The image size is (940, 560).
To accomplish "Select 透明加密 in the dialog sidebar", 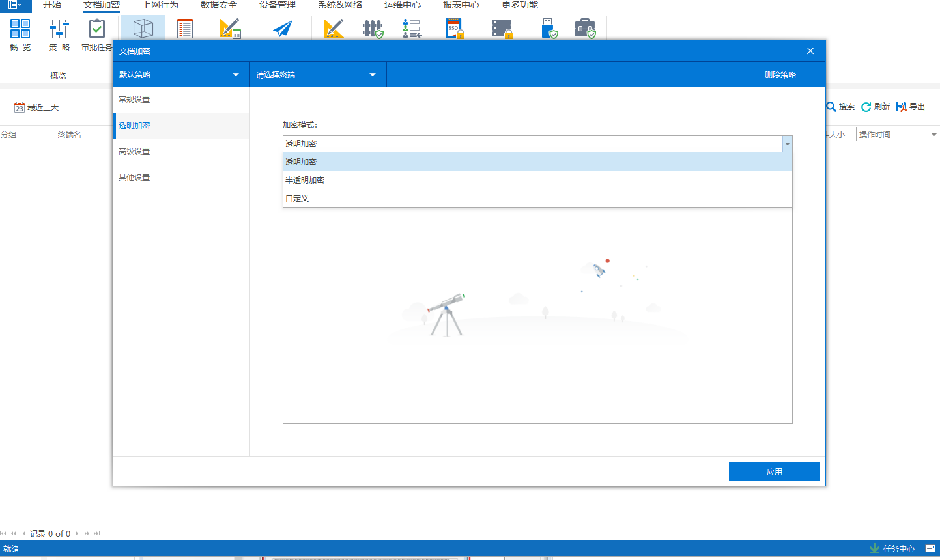I will [181, 126].
